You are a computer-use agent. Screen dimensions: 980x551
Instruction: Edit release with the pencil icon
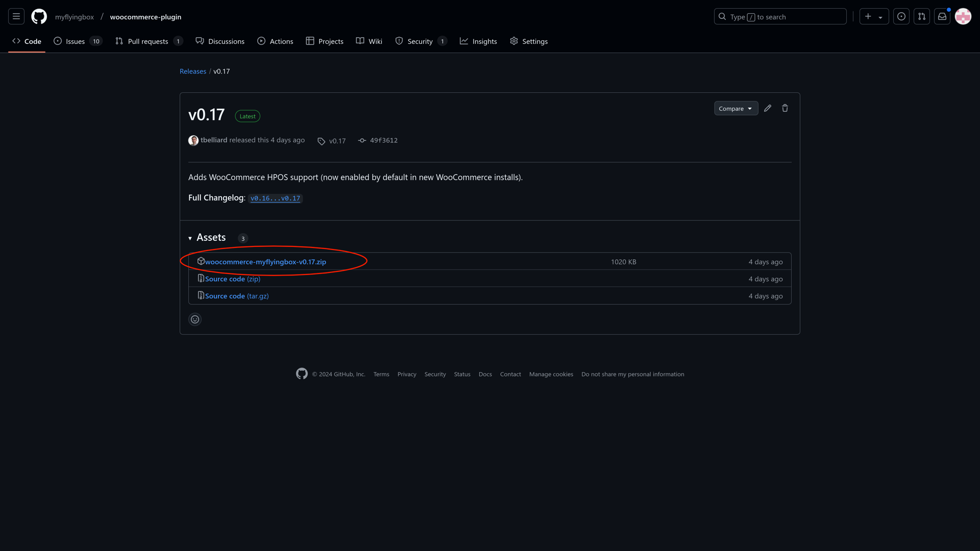[x=768, y=108]
